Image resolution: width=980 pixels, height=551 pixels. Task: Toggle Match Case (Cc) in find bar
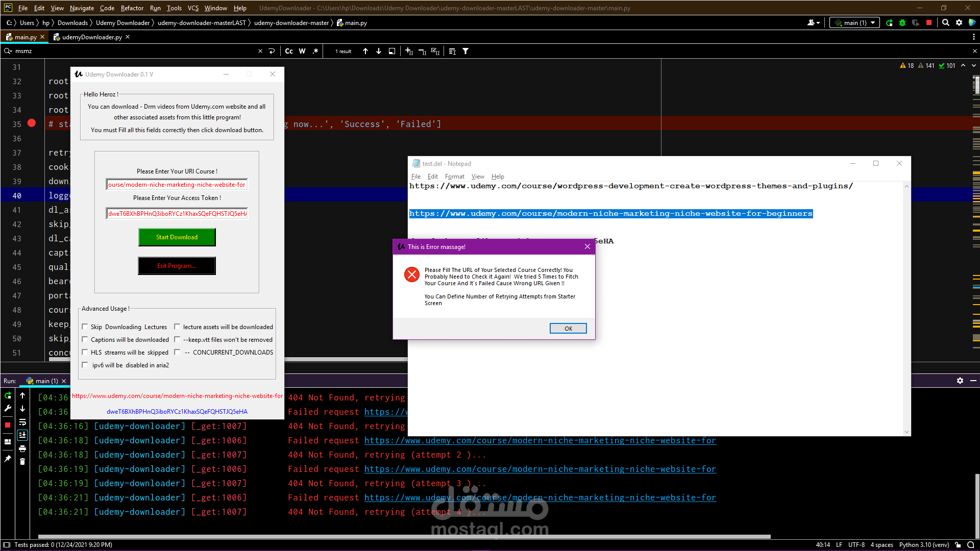[289, 51]
